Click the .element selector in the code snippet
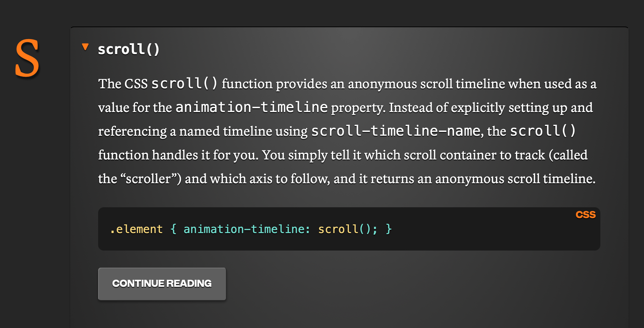 [x=136, y=229]
